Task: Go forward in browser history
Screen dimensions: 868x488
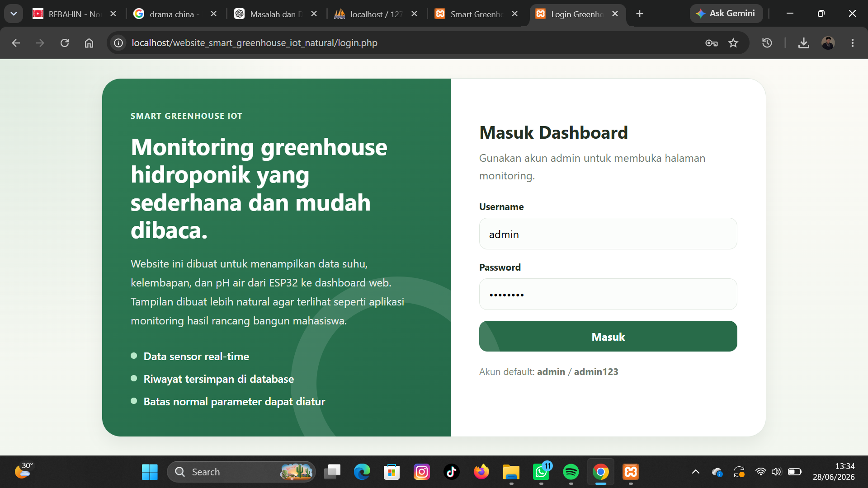Action: [40, 43]
